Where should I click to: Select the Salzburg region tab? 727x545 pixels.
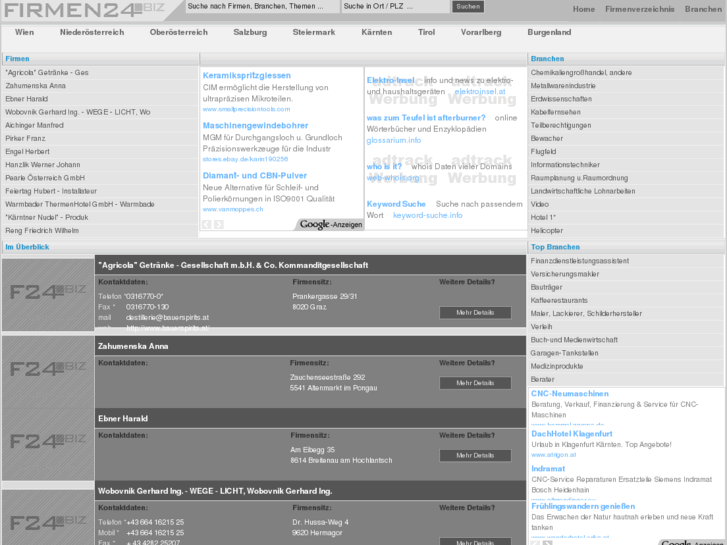coord(250,32)
